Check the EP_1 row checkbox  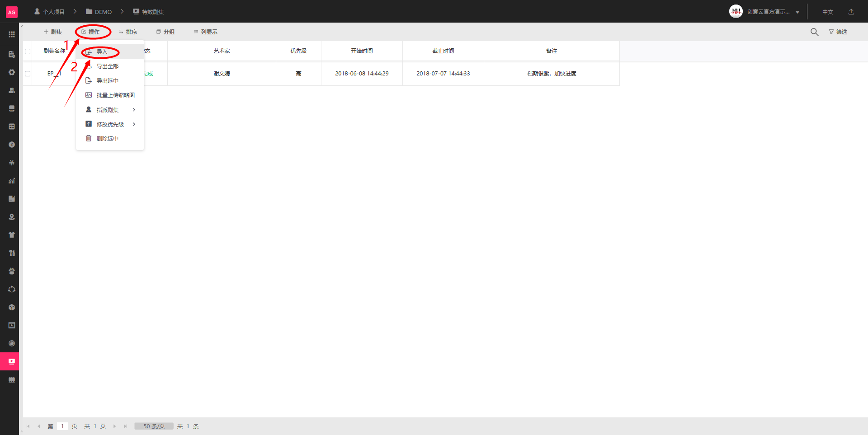(x=28, y=74)
